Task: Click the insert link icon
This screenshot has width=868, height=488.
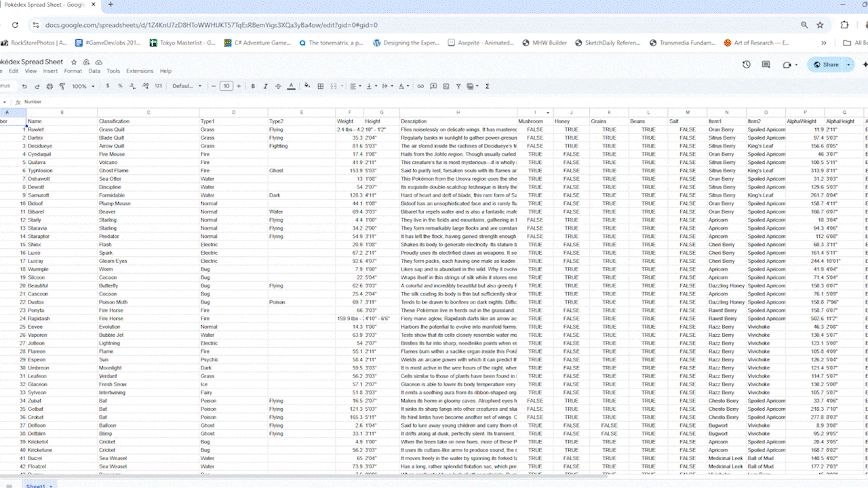Action: click(420, 86)
